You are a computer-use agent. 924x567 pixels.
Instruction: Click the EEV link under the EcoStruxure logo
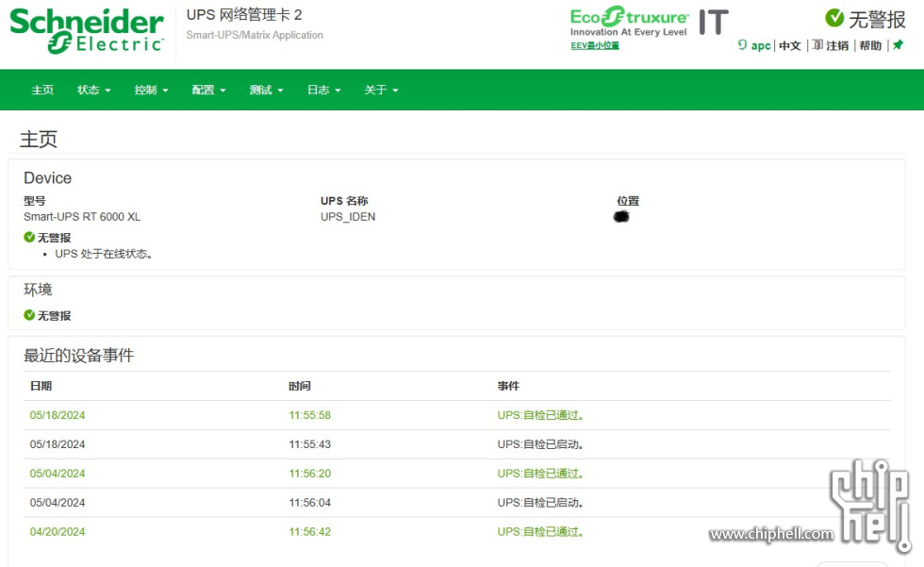coord(595,45)
